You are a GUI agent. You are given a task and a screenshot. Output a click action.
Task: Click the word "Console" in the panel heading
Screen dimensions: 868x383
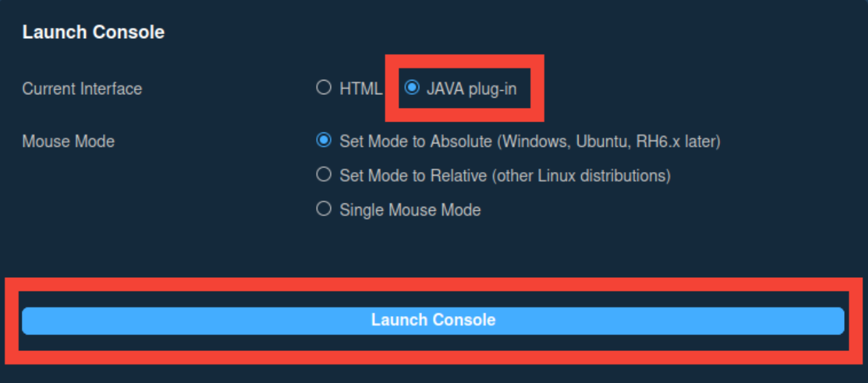[x=133, y=32]
